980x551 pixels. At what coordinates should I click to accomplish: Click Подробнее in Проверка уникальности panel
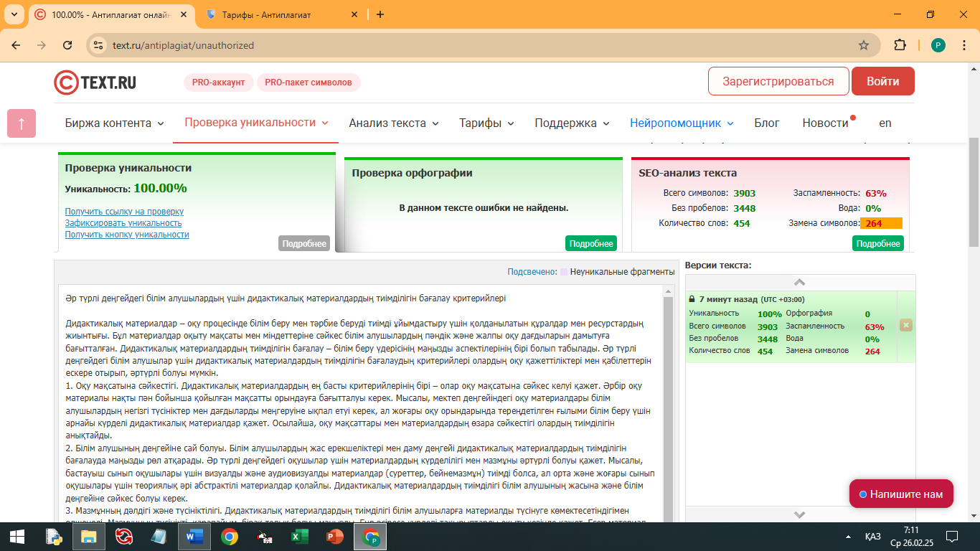pos(304,243)
